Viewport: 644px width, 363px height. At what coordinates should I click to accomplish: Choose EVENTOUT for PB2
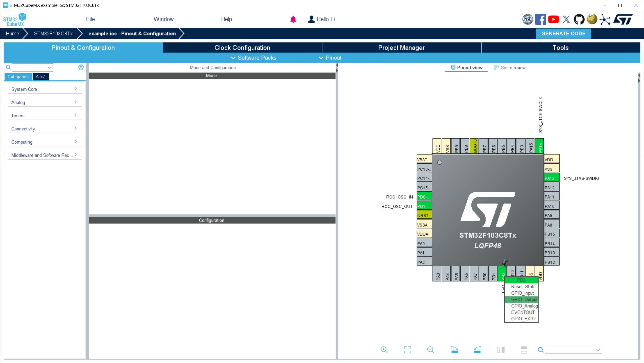pyautogui.click(x=521, y=312)
